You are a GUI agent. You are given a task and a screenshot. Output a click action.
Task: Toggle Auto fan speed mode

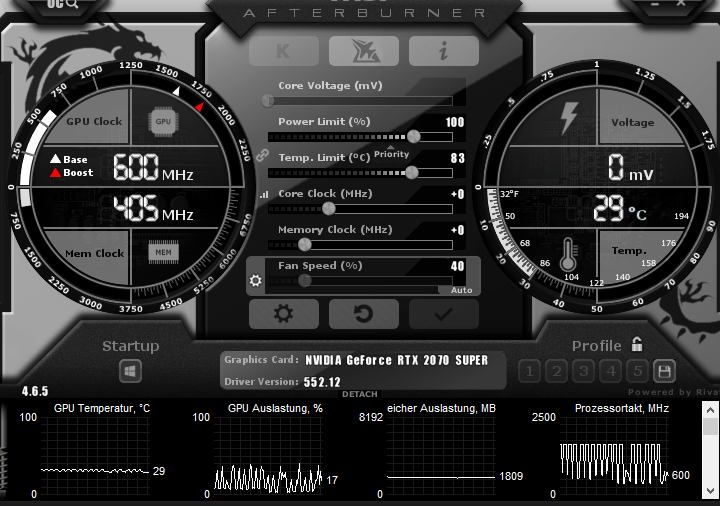(461, 290)
